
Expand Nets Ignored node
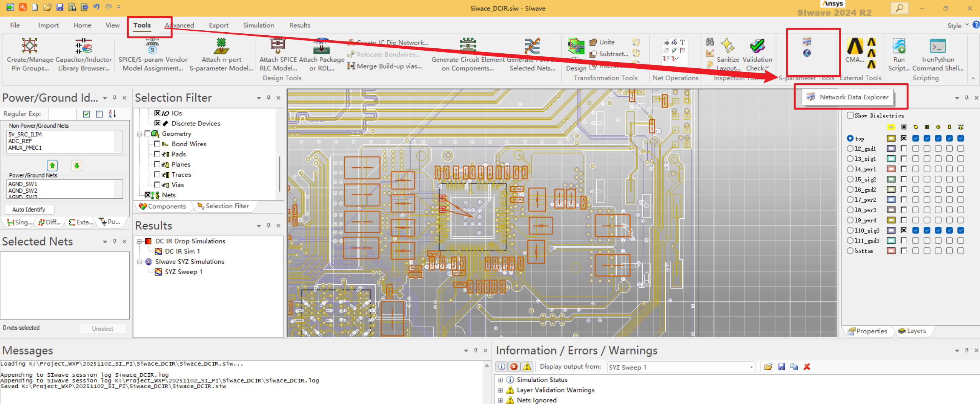[x=500, y=400]
